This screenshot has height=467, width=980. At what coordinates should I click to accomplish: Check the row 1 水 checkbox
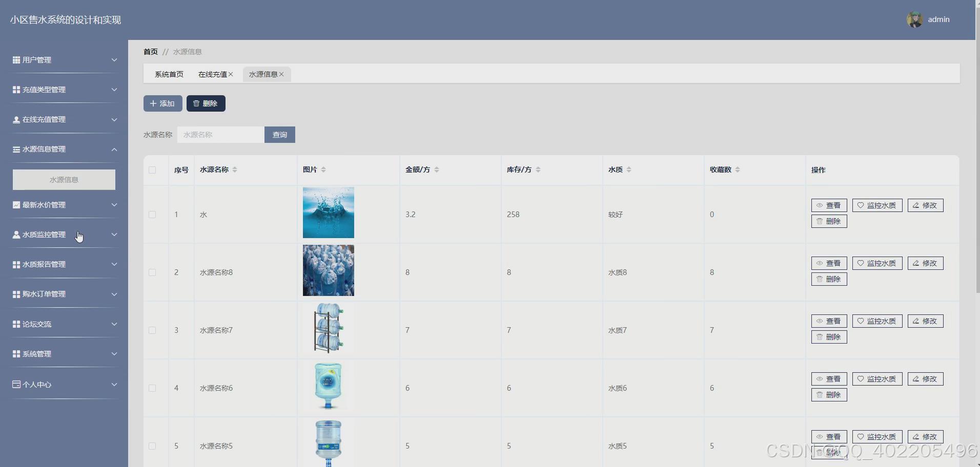(152, 215)
